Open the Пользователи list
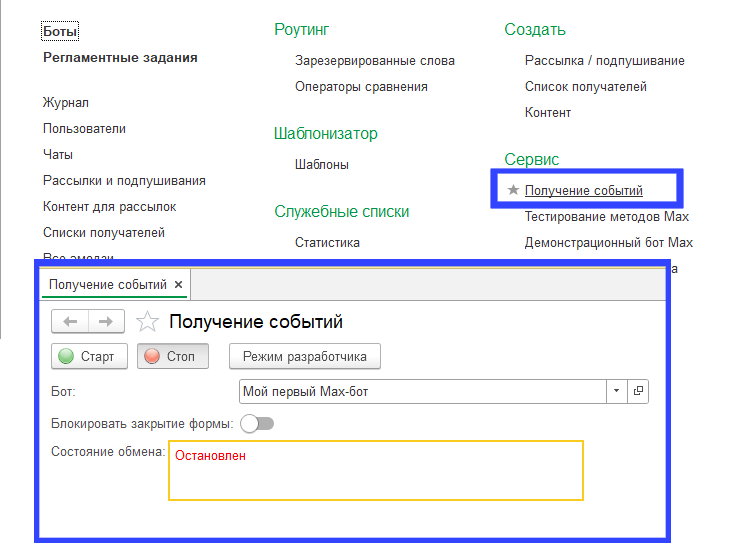 (x=84, y=129)
